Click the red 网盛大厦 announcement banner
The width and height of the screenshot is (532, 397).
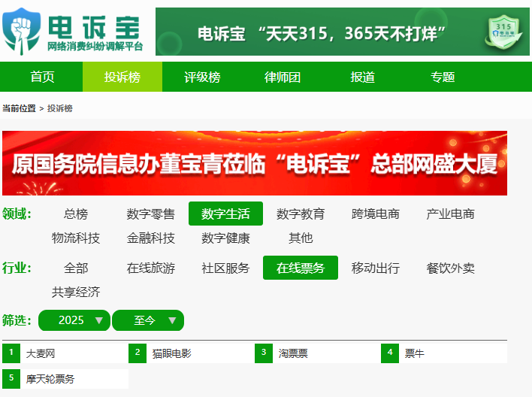255,163
